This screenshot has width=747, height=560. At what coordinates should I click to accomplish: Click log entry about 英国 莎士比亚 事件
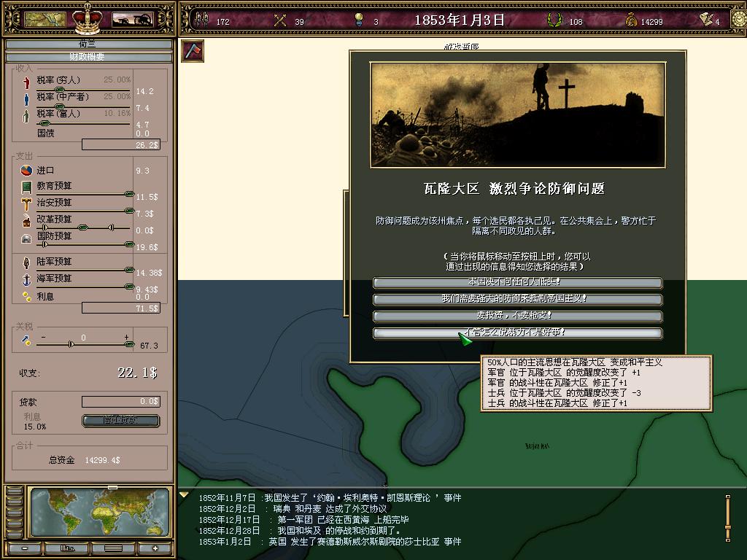coord(330,542)
